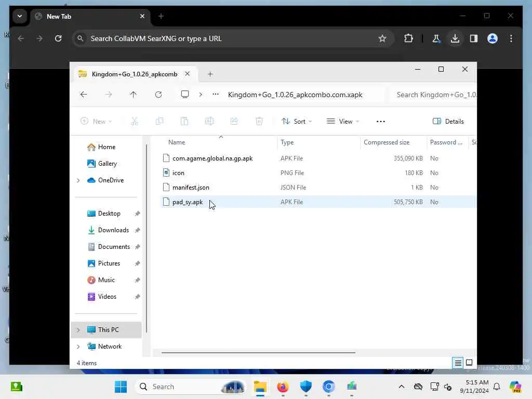Open the Chrome Labs flask icon
Viewport: 532px width, 399px height.
point(436,38)
